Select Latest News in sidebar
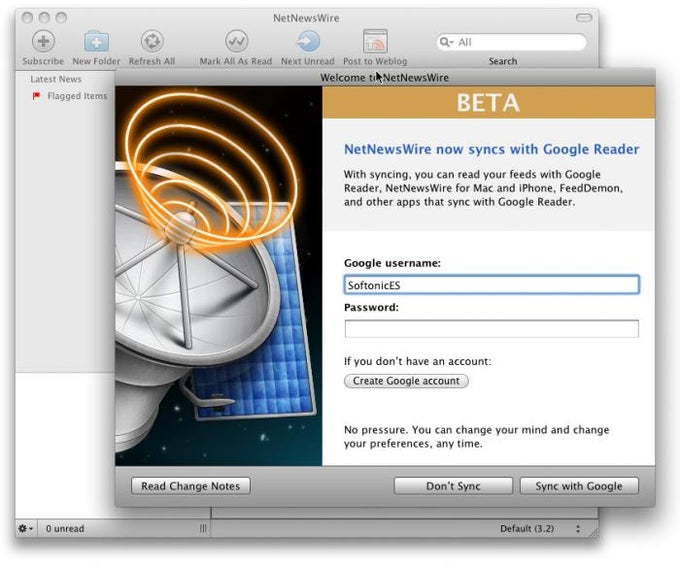The image size is (680, 568). (56, 79)
